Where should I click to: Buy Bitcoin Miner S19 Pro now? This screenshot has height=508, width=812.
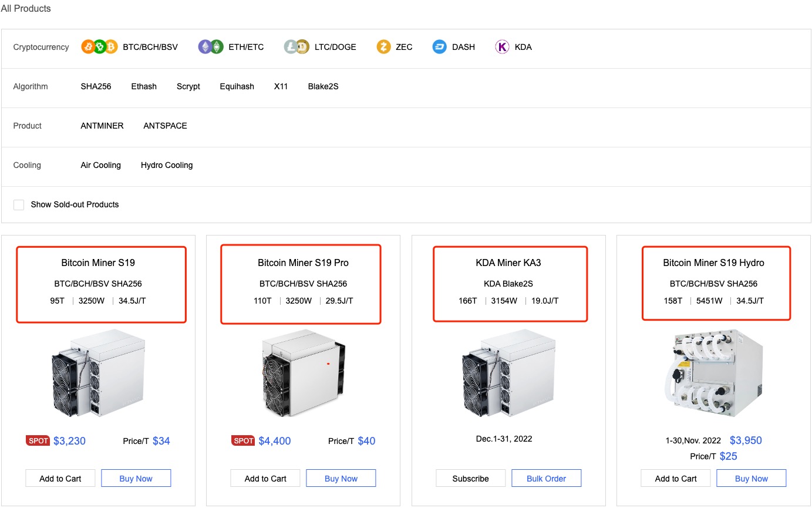click(x=341, y=478)
